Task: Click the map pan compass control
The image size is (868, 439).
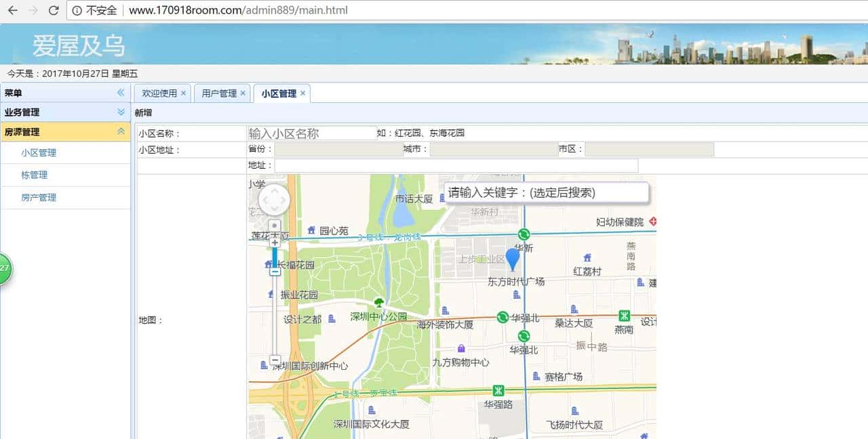Action: tap(273, 198)
